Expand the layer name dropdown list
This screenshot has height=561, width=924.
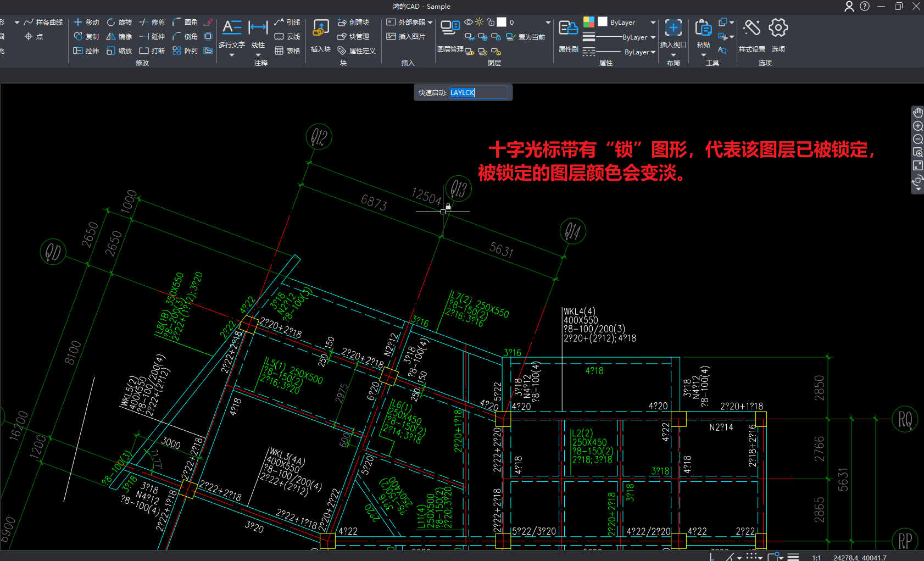click(548, 23)
